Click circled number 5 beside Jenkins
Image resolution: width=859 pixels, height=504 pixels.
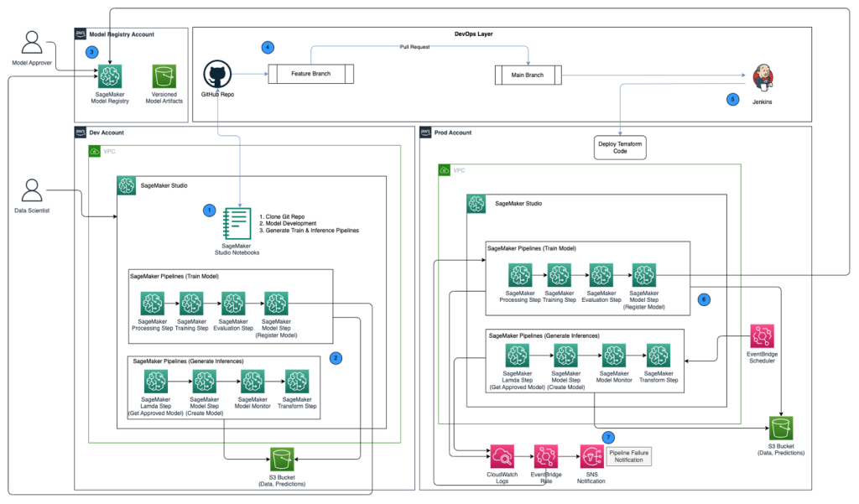pyautogui.click(x=734, y=101)
